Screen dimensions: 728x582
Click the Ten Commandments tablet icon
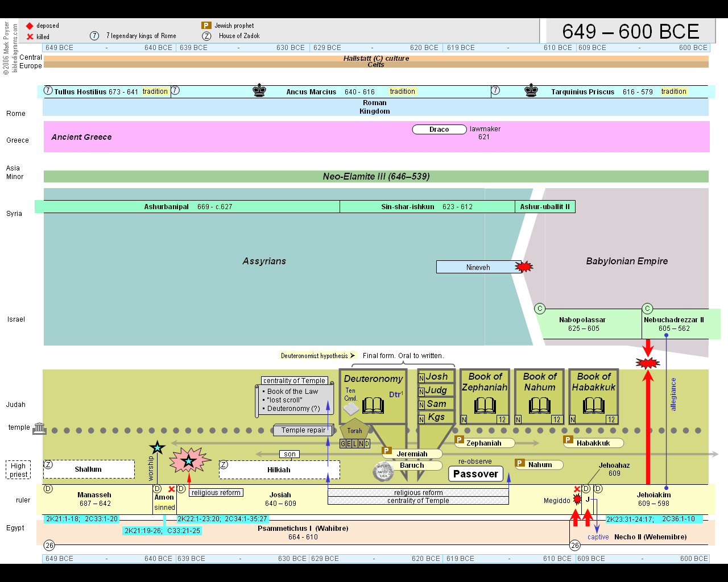(x=351, y=408)
